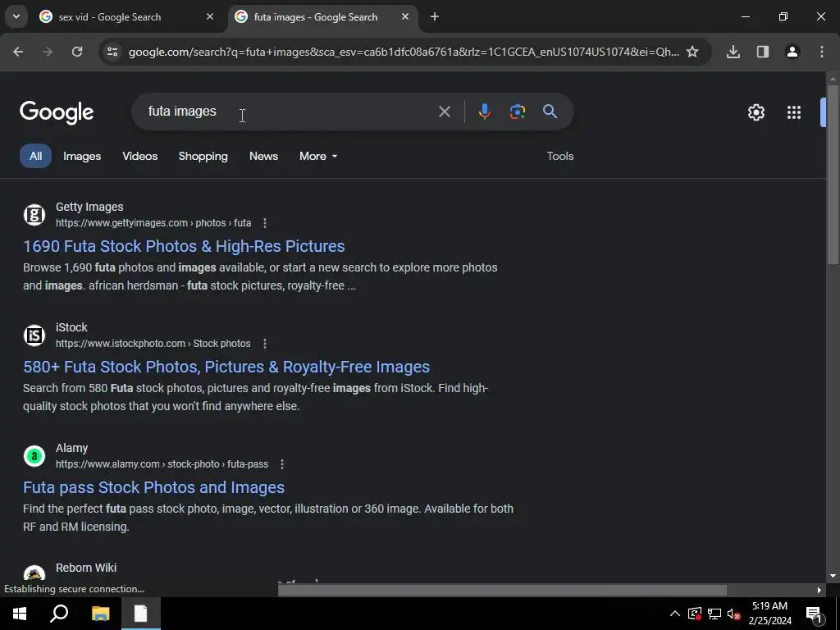Search by image using Google Lens icon

tap(517, 112)
